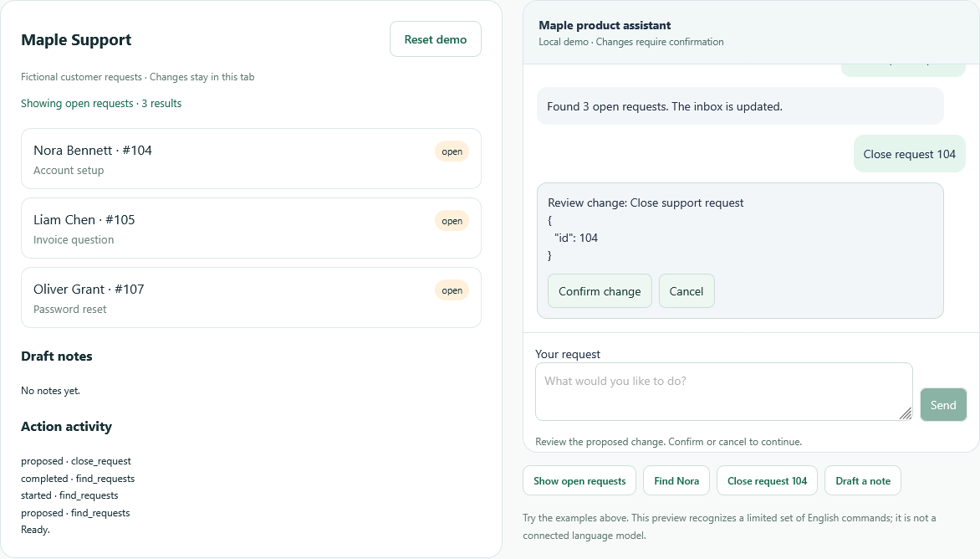This screenshot has height=559, width=980.
Task: Click completed · find_requests activity entry
Action: click(x=78, y=479)
